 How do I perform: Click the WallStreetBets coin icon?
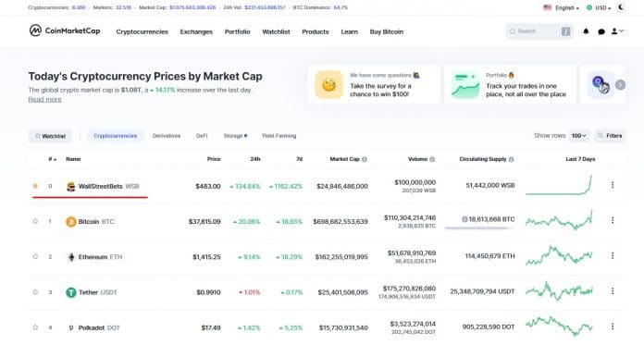(x=71, y=187)
